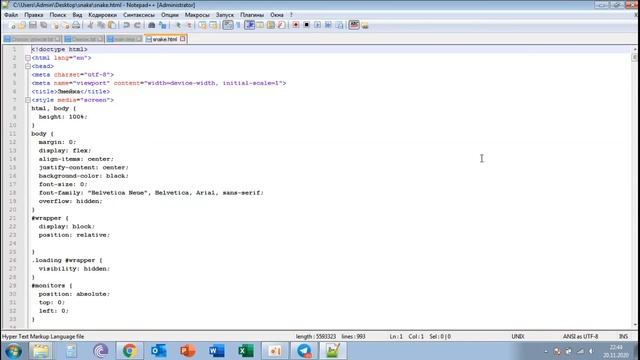Open Find with the binoculars icon

pyautogui.click(x=151, y=25)
